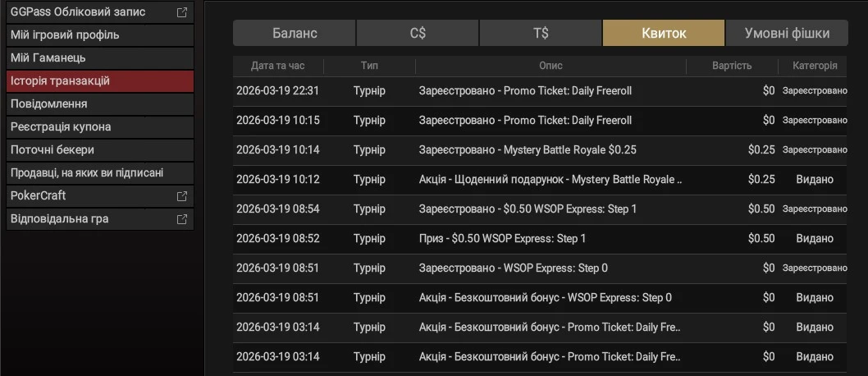The height and width of the screenshot is (376, 868).
Task: Click external link icon beside PokerCraft
Action: [182, 196]
